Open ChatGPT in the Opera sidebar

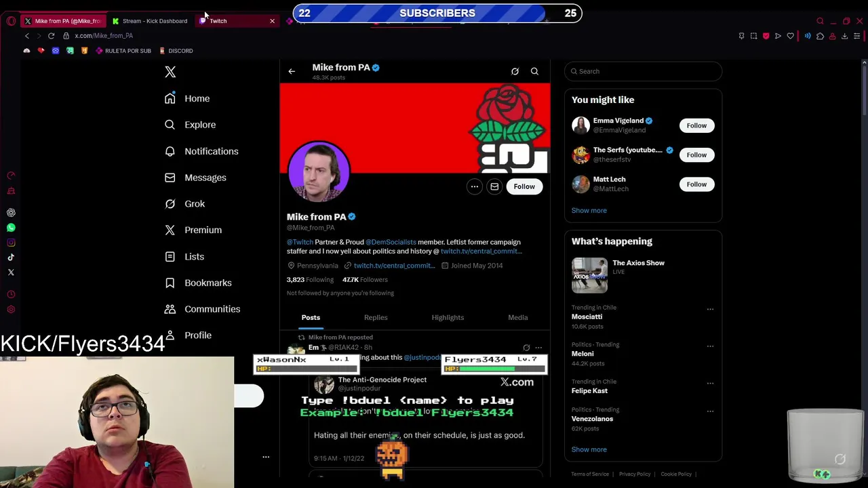[11, 213]
